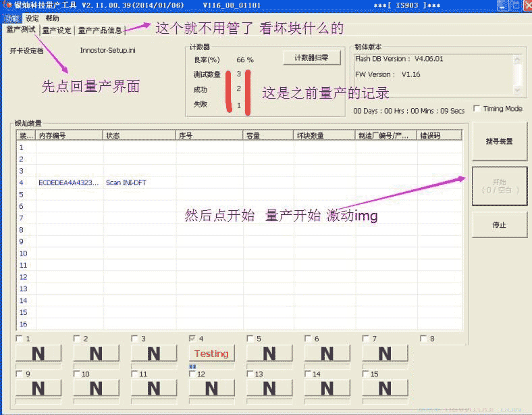Select device row 16
The image size is (532, 415).
coord(239,324)
